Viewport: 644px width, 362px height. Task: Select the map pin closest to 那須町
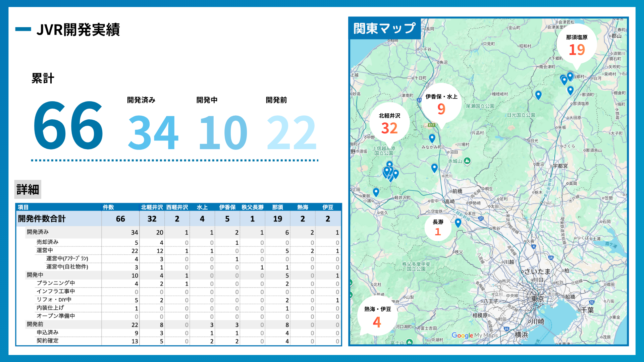click(x=570, y=90)
